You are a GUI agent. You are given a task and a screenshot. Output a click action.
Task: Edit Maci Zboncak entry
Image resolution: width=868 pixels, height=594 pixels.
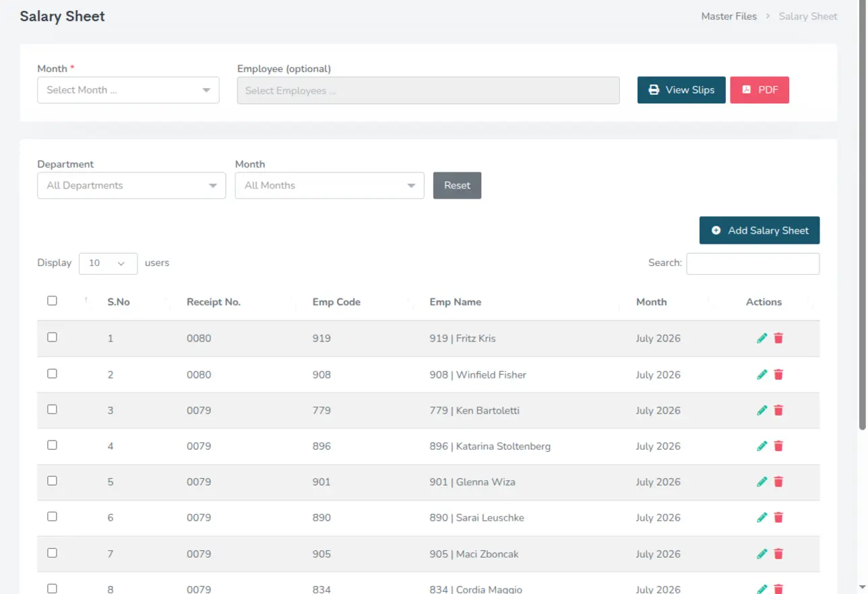pos(762,554)
